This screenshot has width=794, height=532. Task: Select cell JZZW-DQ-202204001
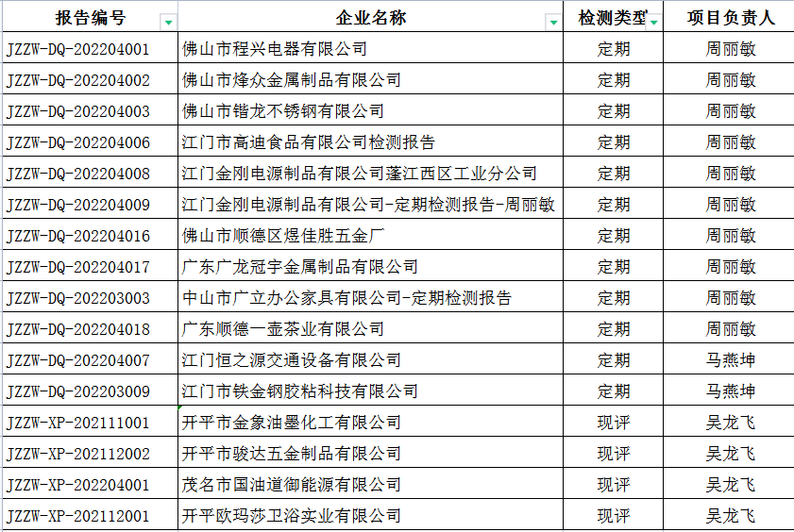click(x=78, y=49)
